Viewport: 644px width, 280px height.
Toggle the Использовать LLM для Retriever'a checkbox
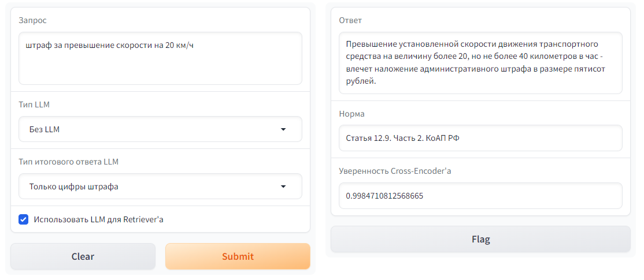(x=24, y=219)
